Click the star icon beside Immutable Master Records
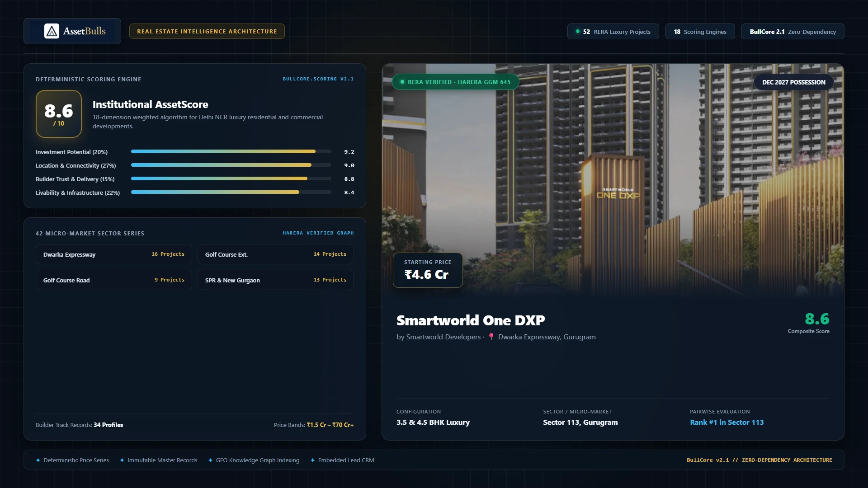868x488 pixels. (x=122, y=460)
